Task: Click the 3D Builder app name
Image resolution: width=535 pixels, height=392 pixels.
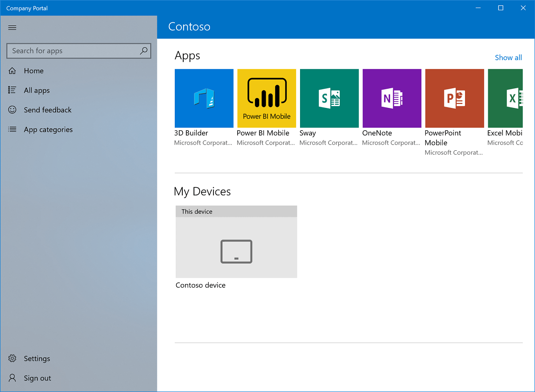Action: 191,133
